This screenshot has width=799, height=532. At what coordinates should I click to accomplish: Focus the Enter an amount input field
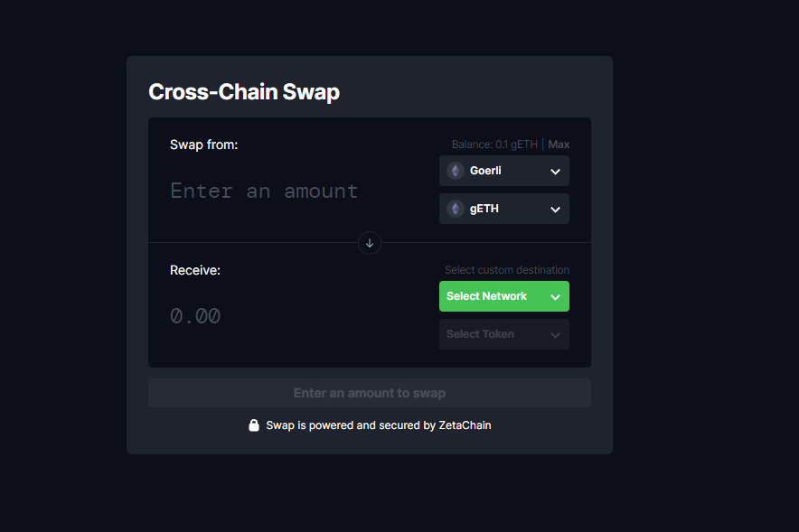264,191
